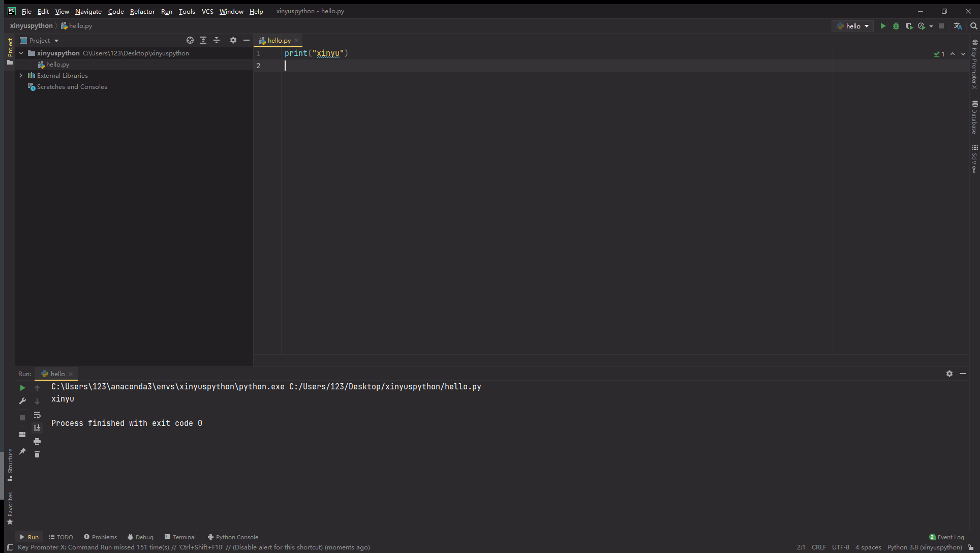Click the down-arrow stack trace icon in Run panel
Viewport: 980px width, 553px height.
pyautogui.click(x=37, y=402)
